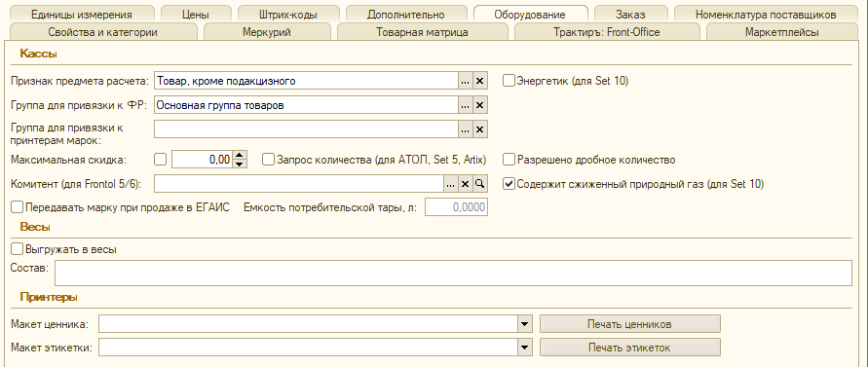The image size is (868, 367).
Task: Expand the Макет ценника dropdown
Action: (x=525, y=324)
